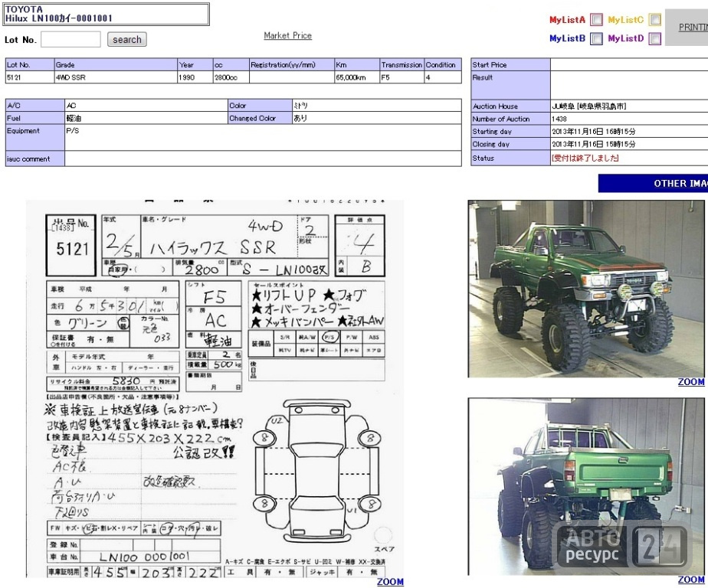708x588 pixels.
Task: Select the Fuel value 軽油
Action: coord(146,118)
